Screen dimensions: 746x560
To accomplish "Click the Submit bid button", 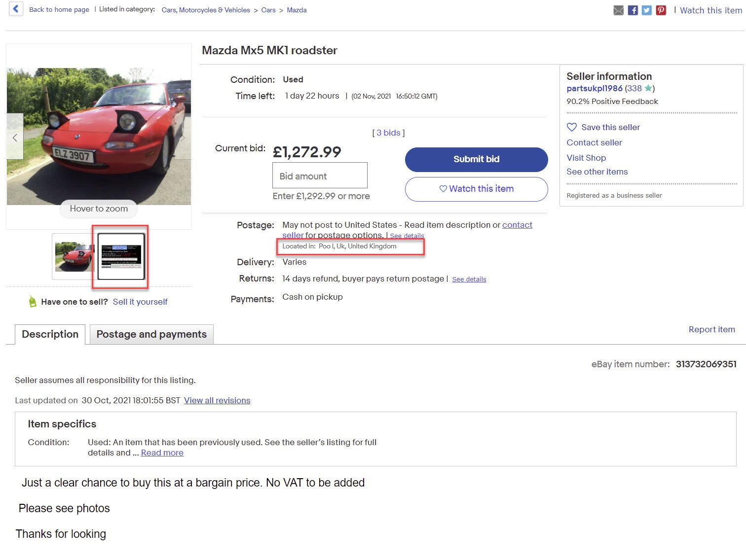I will click(477, 159).
